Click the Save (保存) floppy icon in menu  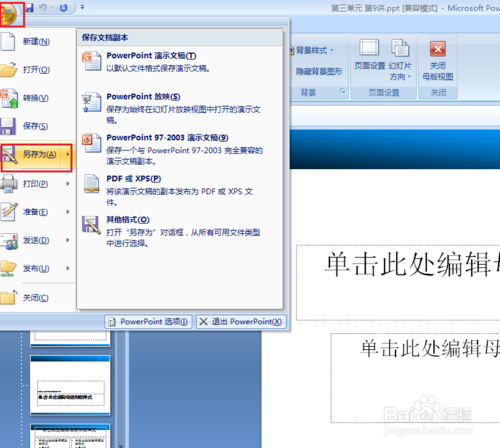[8, 126]
